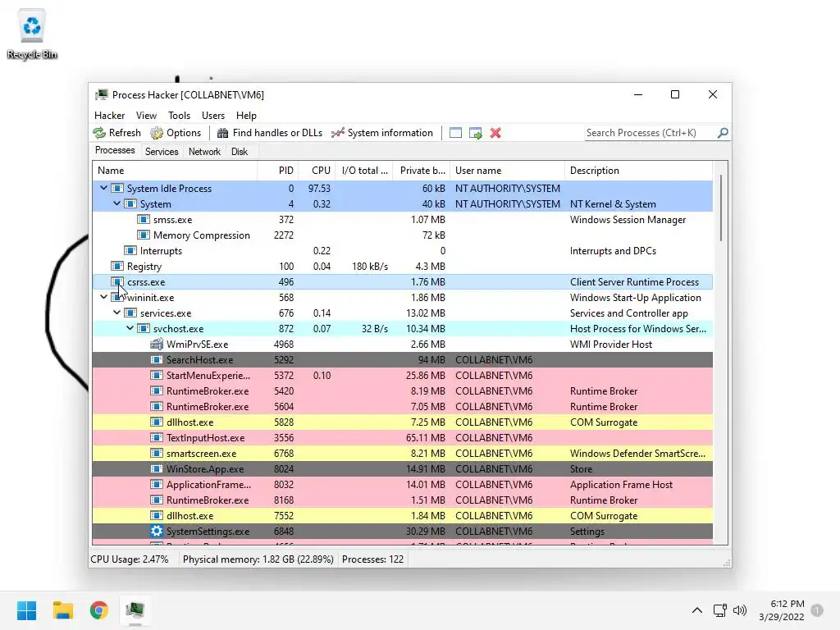This screenshot has width=840, height=630.
Task: Select RuntimeBroker.exe with PID 5420
Action: [x=402, y=390]
